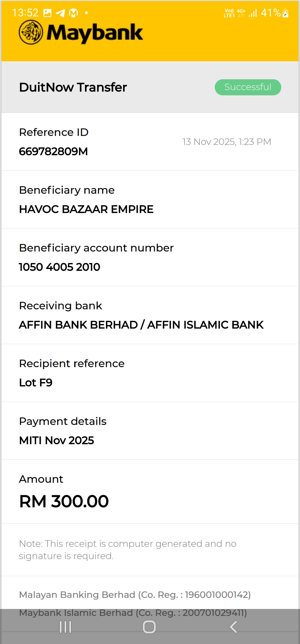
Task: Tap payment details MITI Nov 2025
Action: tap(56, 441)
